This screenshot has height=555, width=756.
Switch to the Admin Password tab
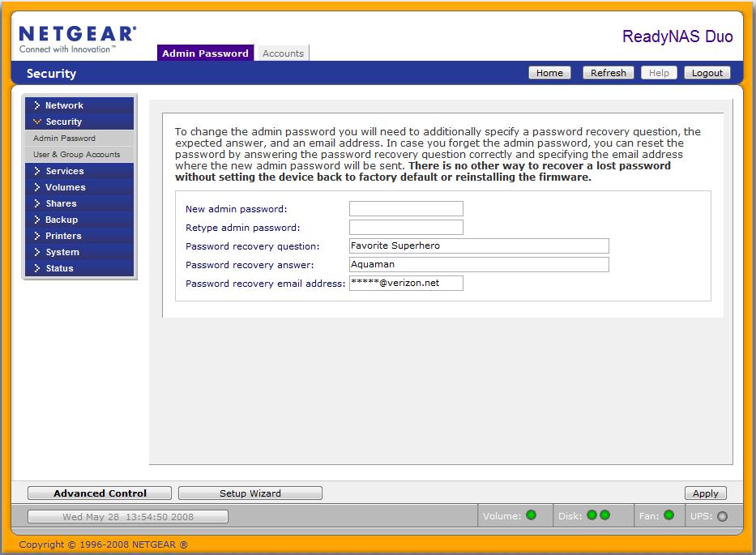(x=205, y=53)
